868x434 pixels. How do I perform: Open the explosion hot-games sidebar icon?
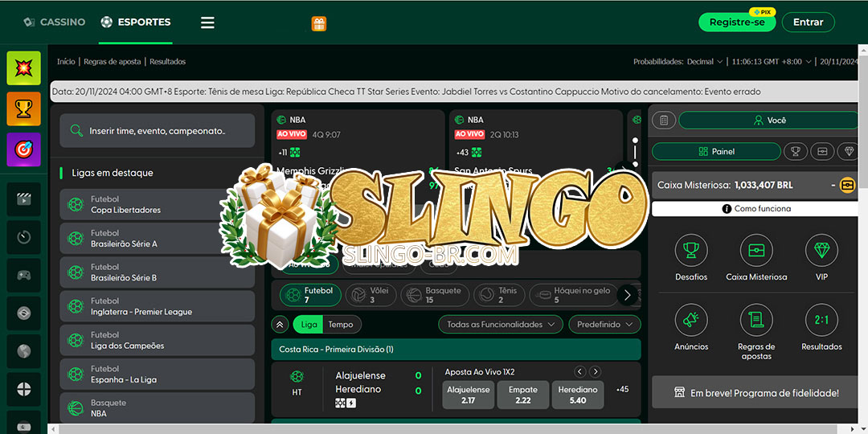tap(24, 68)
